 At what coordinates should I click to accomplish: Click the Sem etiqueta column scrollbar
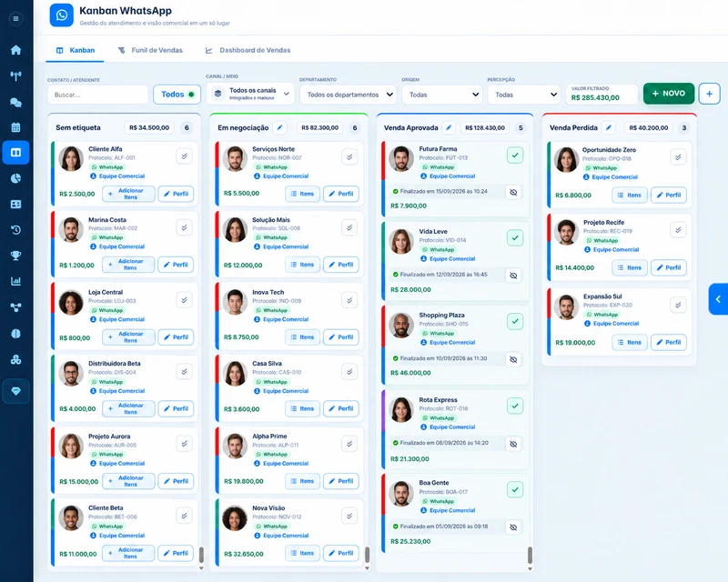coord(201,555)
